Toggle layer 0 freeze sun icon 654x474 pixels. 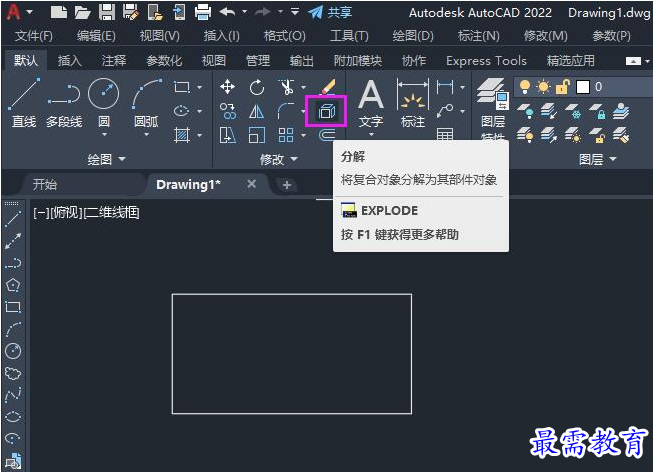[x=543, y=87]
